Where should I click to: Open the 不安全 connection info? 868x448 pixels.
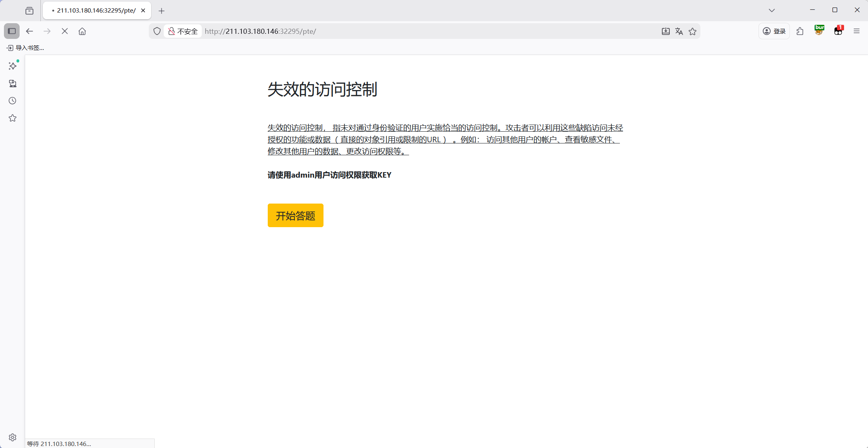point(183,31)
